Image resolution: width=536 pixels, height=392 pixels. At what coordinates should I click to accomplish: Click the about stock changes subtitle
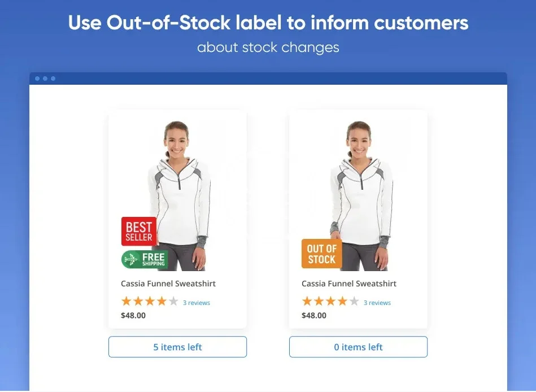click(268, 47)
